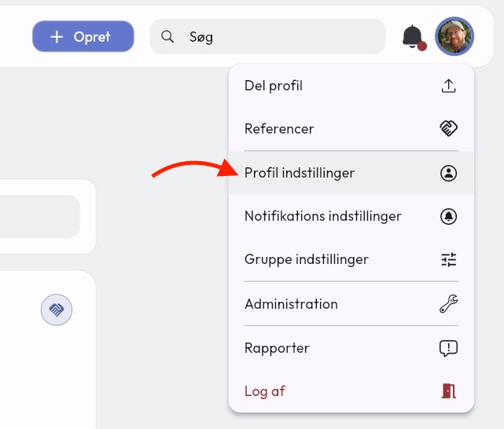Viewport: 504px width, 429px height.
Task: Open Rapporter menu entry
Action: (351, 348)
